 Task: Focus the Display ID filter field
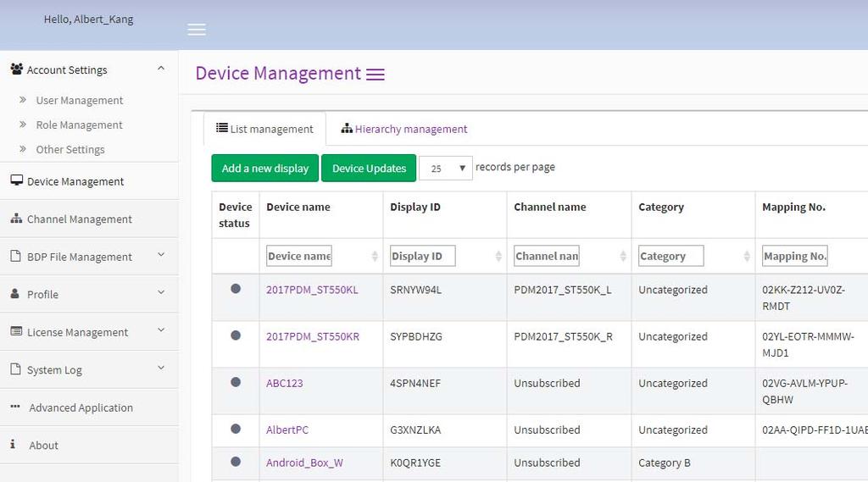tap(423, 256)
